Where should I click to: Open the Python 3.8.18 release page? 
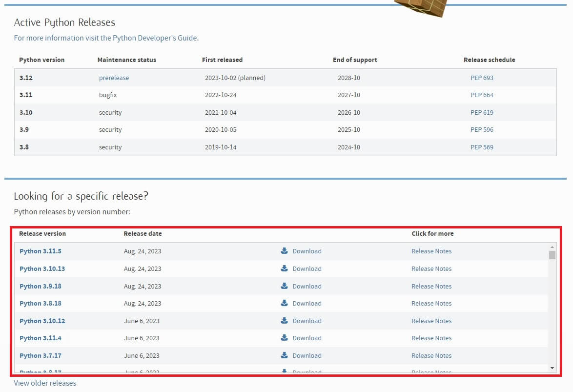click(40, 304)
